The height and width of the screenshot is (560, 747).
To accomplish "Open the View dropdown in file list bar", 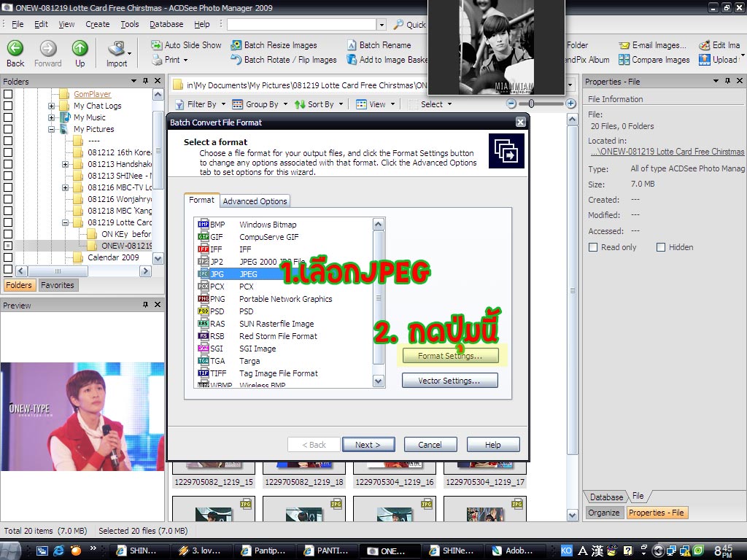I will click(376, 104).
